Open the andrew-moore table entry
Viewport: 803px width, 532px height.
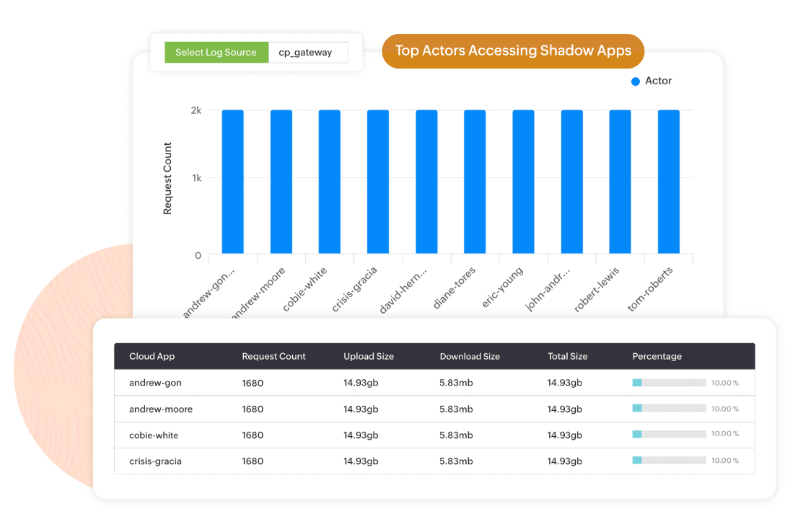pos(161,409)
